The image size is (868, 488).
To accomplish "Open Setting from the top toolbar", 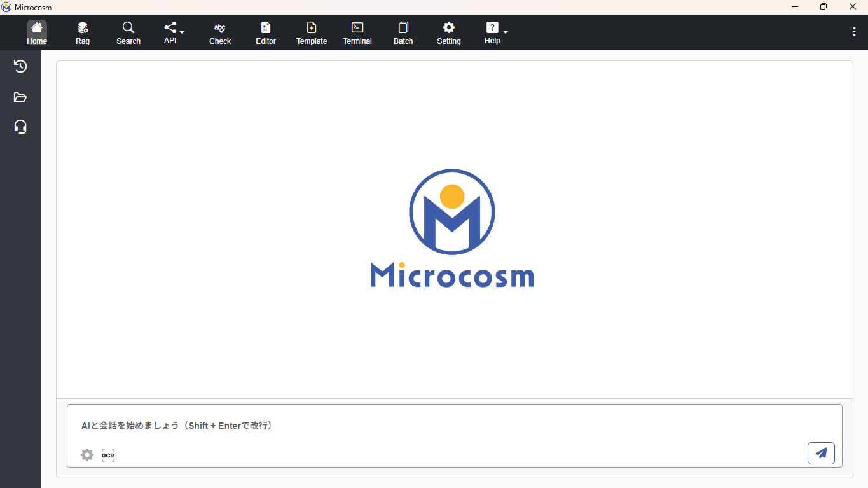I will click(449, 33).
